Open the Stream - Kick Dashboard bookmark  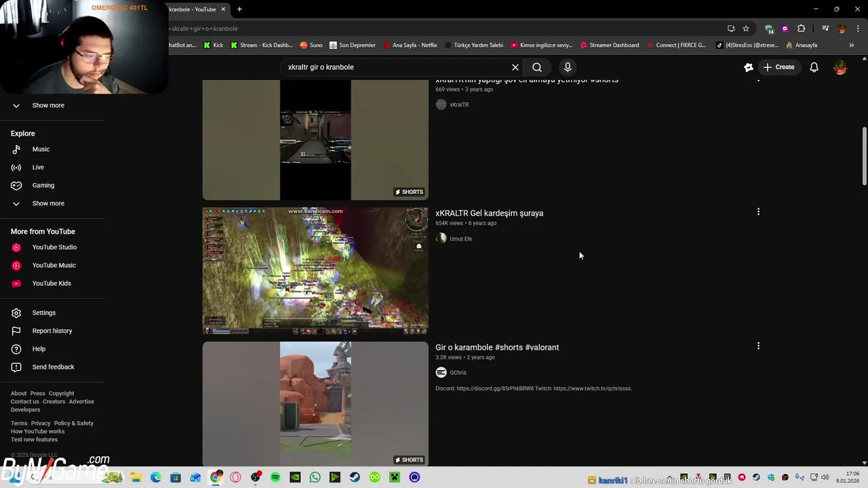[261, 45]
